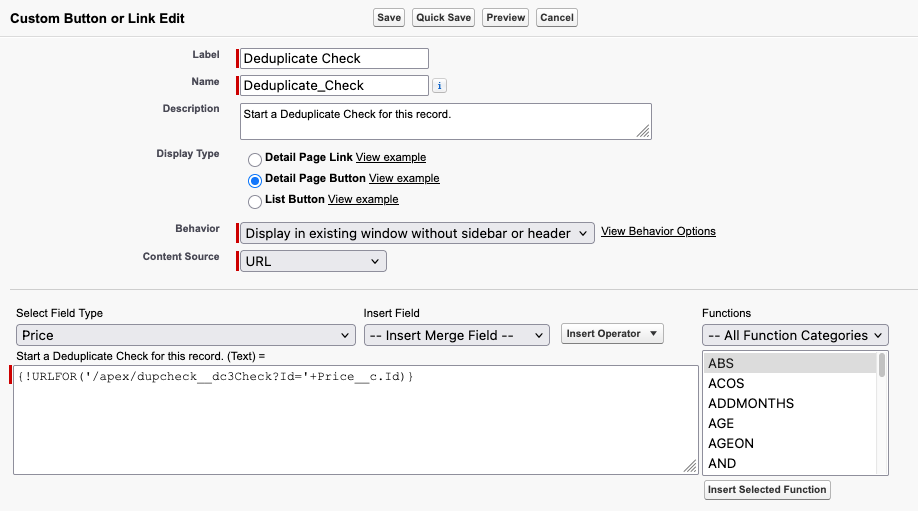Select AGEON in the functions list
This screenshot has width=918, height=511.
tap(790, 443)
